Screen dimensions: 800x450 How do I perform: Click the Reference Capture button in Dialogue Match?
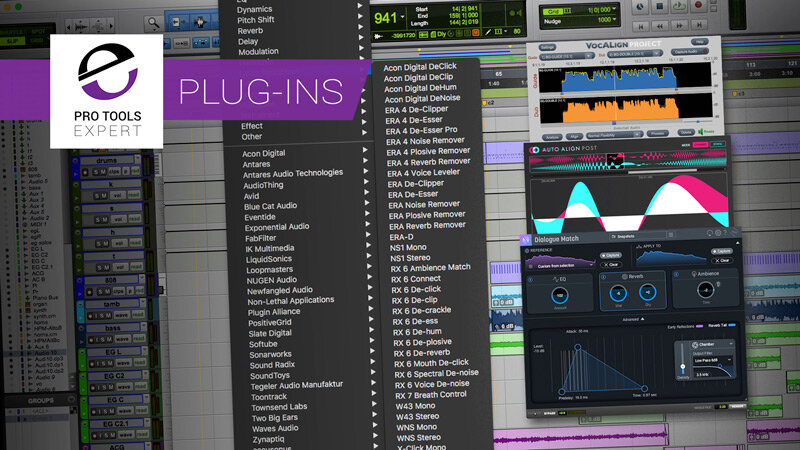pyautogui.click(x=611, y=255)
